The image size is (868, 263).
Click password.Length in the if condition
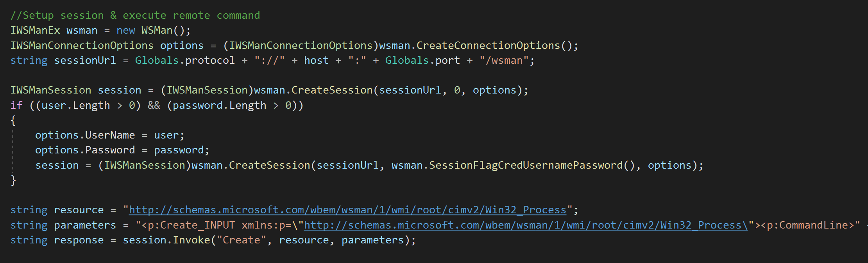tap(219, 106)
